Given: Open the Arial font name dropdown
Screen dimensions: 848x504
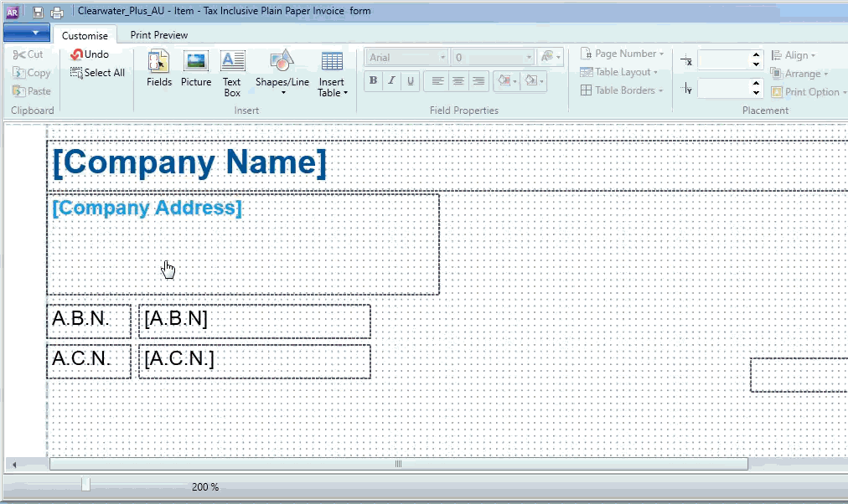Looking at the screenshot, I should tap(407, 57).
